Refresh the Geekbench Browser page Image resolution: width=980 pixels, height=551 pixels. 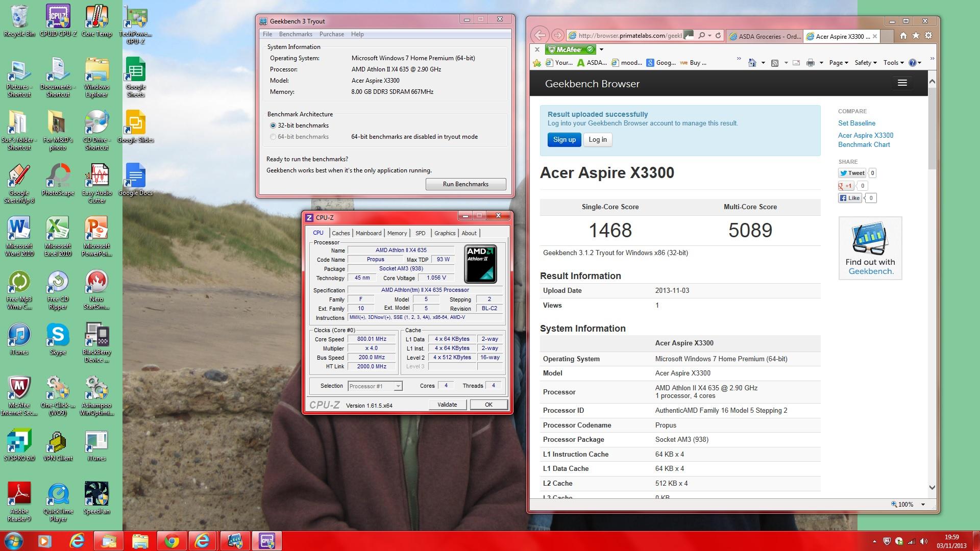[718, 36]
